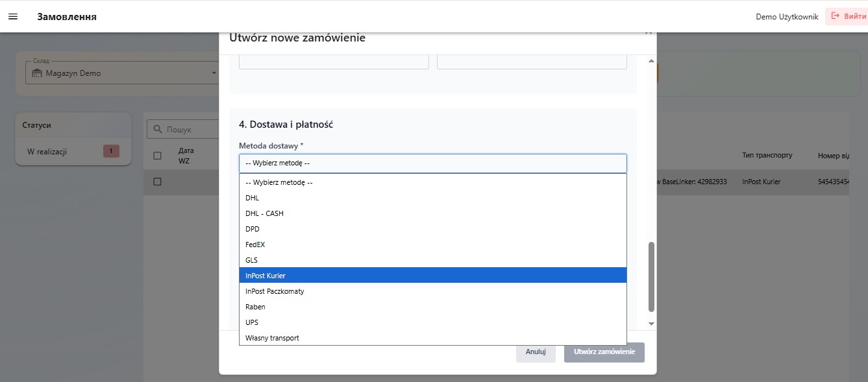Click the dialog scrollbar down arrow
The image size is (868, 382).
pos(651,324)
